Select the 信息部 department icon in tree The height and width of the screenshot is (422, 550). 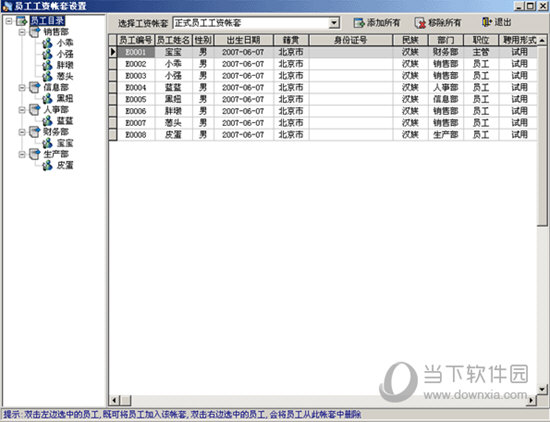(35, 87)
